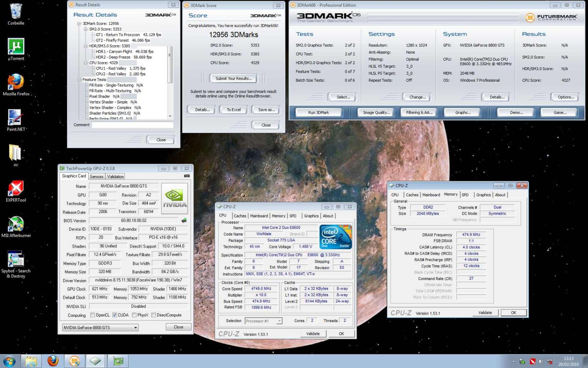Open Image Quality... in 3DMark06
The width and height of the screenshot is (588, 368).
[376, 113]
